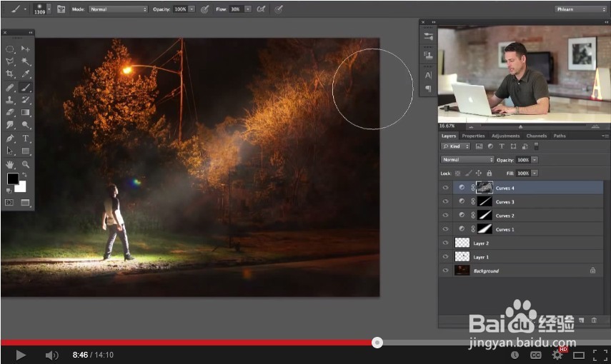Filter layers by type layers
The width and height of the screenshot is (611, 364).
pyautogui.click(x=502, y=146)
